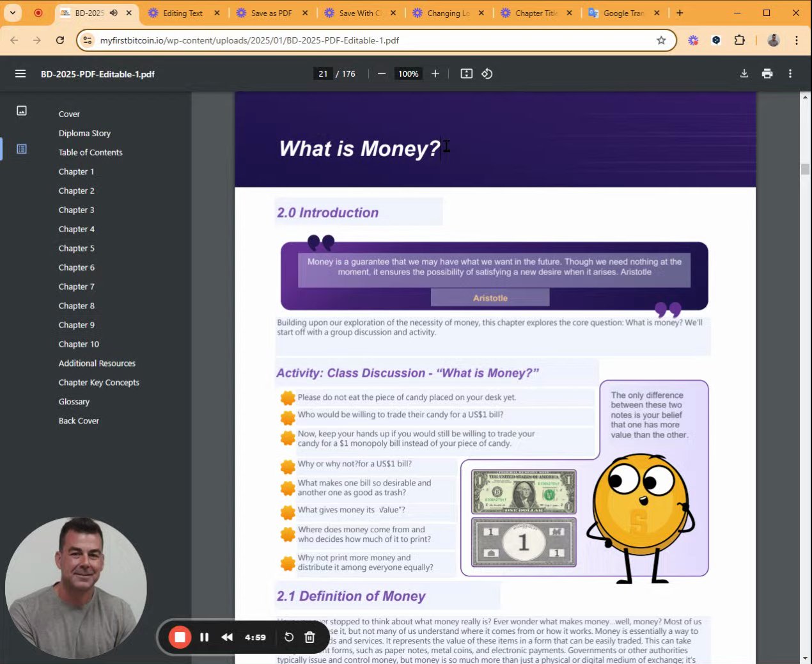Delete the recording with trash icon

(x=309, y=637)
